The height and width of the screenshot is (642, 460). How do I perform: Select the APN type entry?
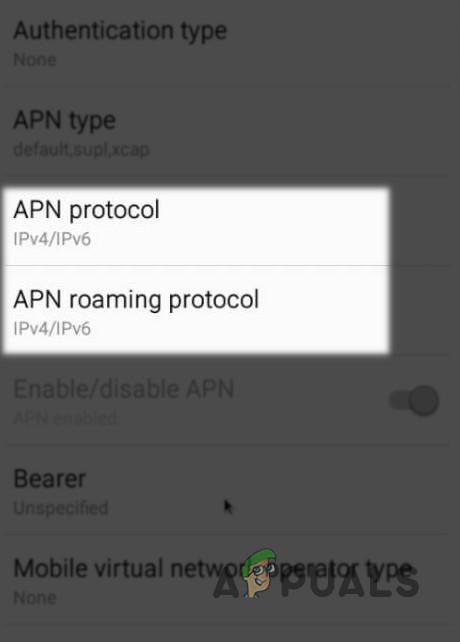[230, 133]
